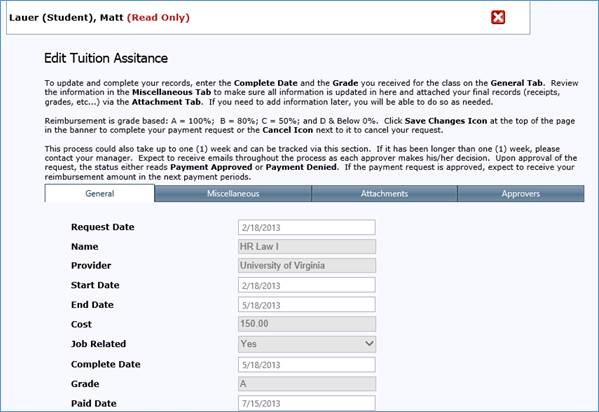
Task: Click the 'Lauer (Student), Matt' name text
Action: tap(66, 18)
